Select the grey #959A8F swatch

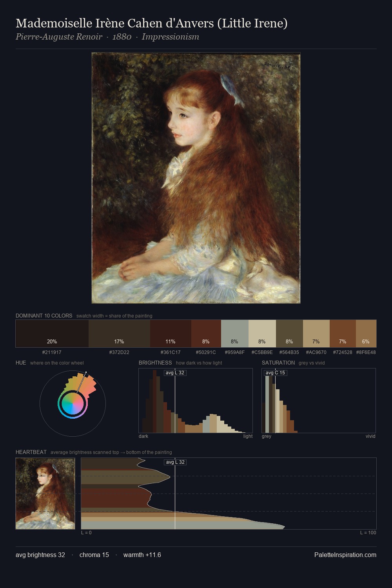coord(235,334)
